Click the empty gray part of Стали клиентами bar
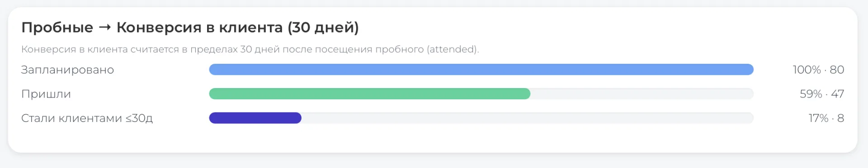 click(528, 118)
